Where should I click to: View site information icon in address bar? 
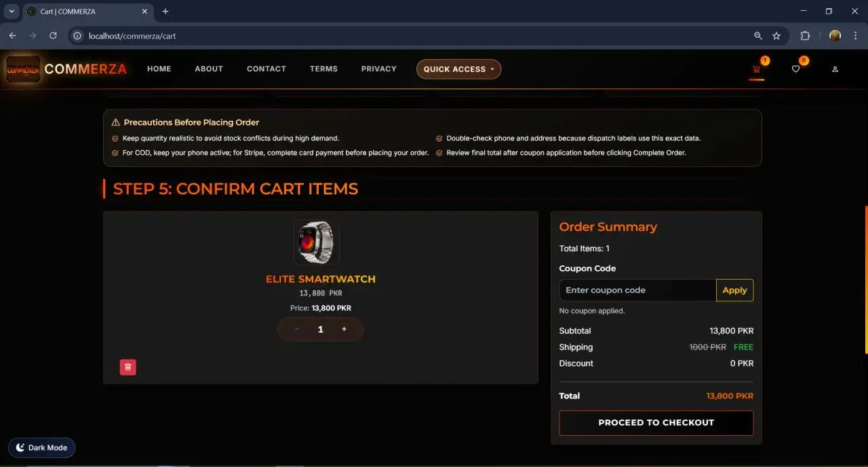coord(77,35)
